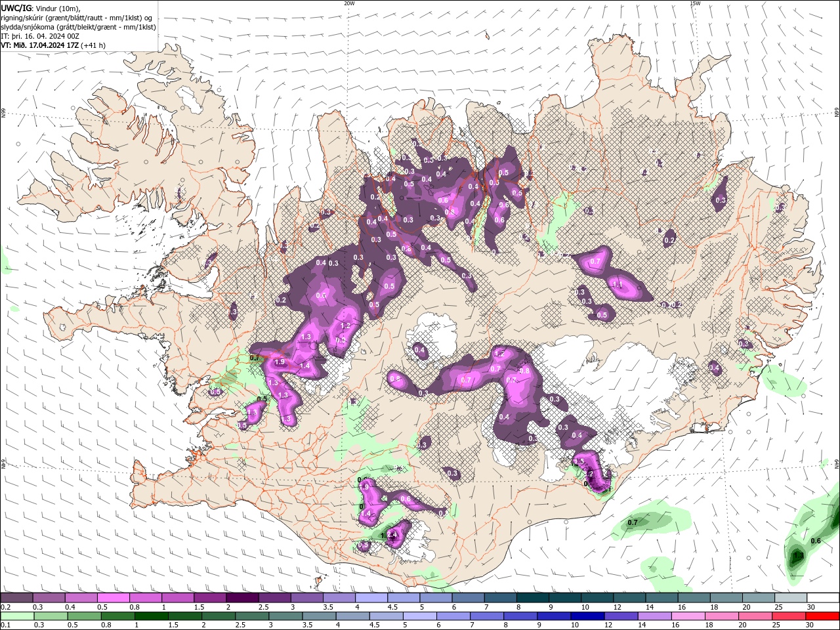Image resolution: width=840 pixels, height=630 pixels.
Task: Click the darkest green swatch between 1 and 1.5
Action: (151, 616)
